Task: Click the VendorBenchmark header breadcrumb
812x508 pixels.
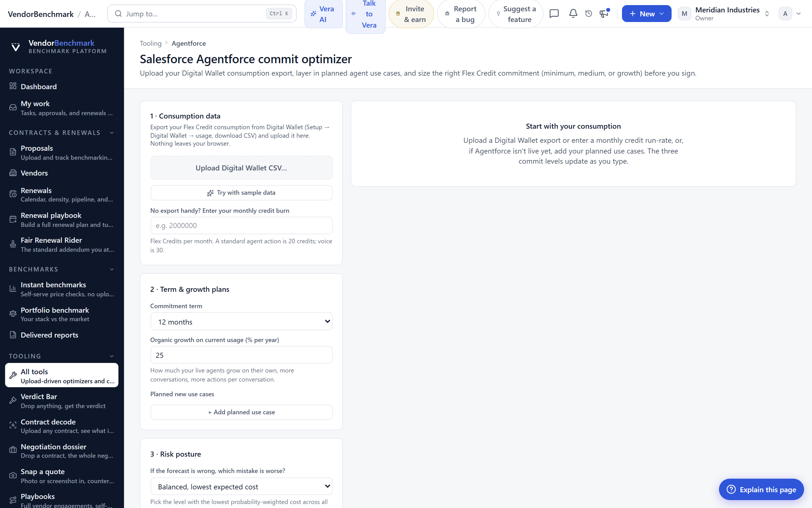Action: coord(41,14)
